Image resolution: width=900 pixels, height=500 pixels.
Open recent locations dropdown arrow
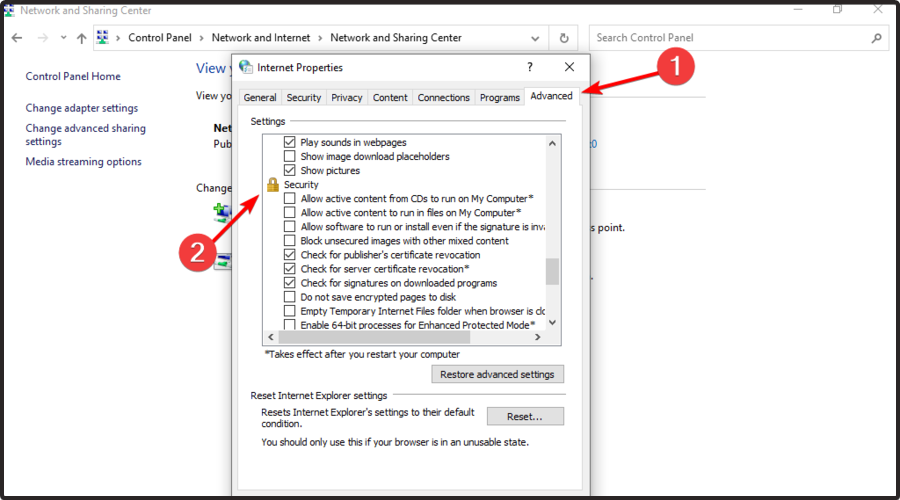click(x=63, y=38)
